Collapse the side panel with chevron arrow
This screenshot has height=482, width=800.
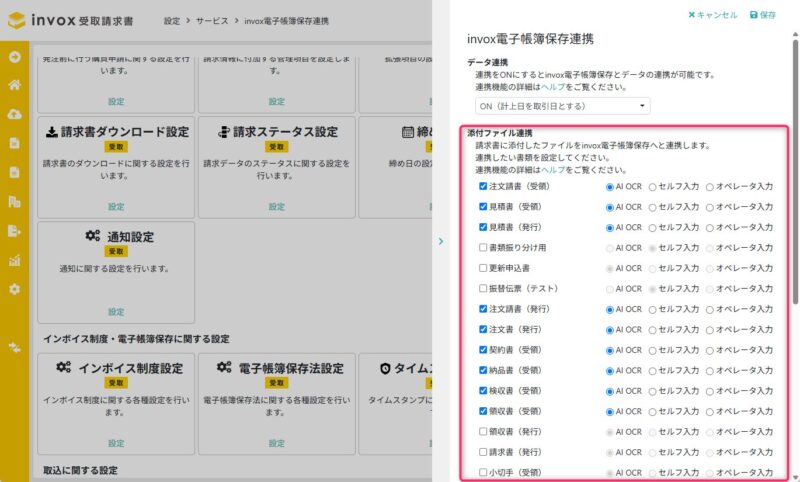pos(441,241)
